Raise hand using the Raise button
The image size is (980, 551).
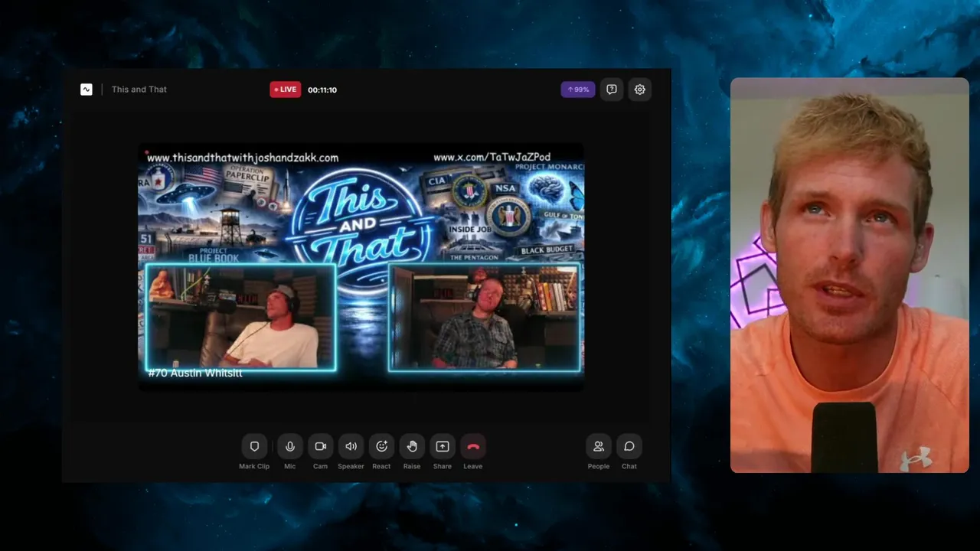tap(412, 446)
